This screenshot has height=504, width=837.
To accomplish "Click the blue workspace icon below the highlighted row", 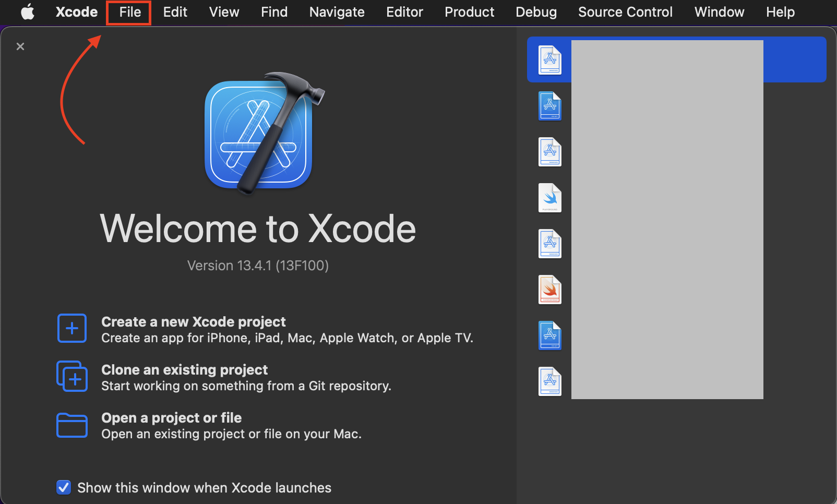I will [x=550, y=106].
